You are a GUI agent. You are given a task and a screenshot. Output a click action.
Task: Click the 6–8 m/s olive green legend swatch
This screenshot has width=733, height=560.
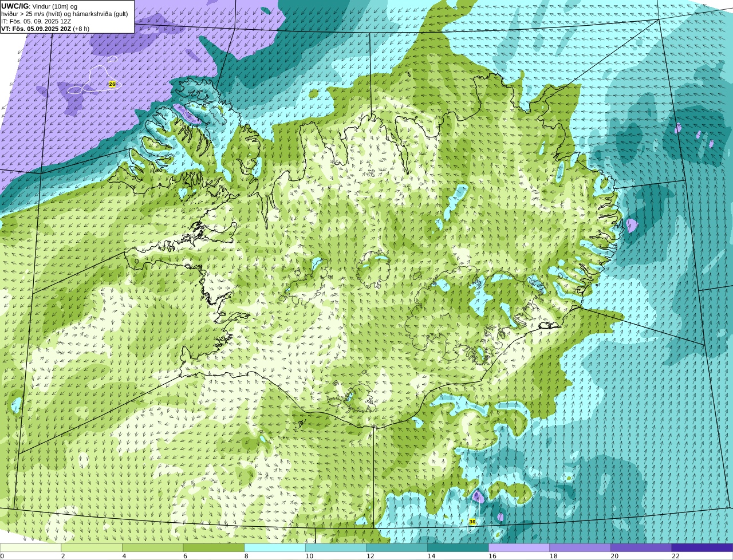pos(214,547)
